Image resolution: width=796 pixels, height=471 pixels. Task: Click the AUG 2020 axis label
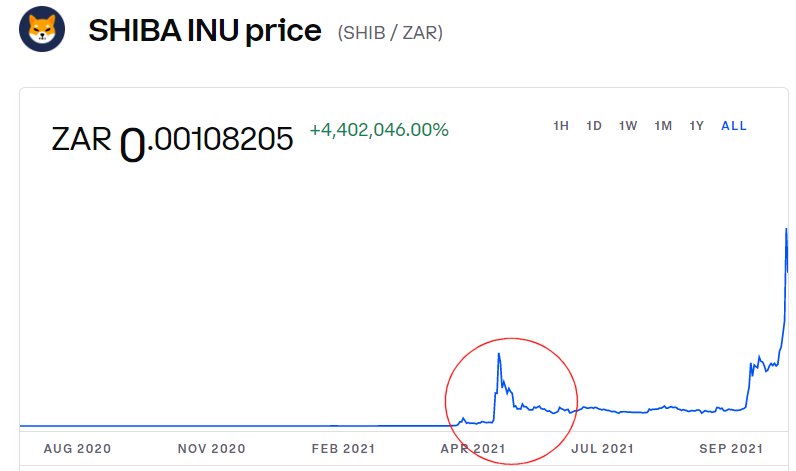click(78, 449)
